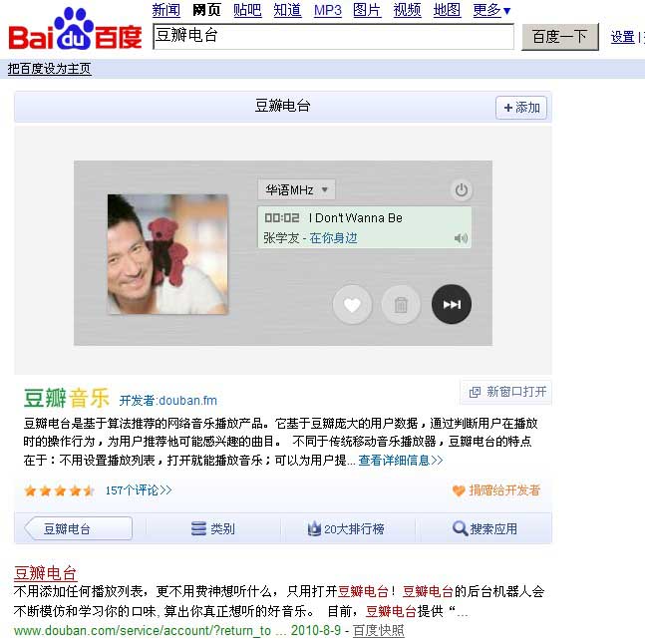Click the 捐赠给开发者 heart link

(496, 490)
